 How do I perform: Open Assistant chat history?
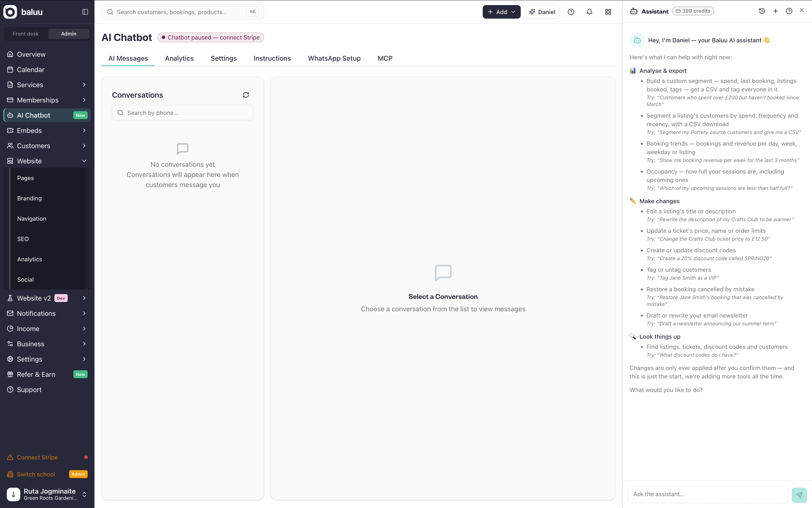[762, 11]
